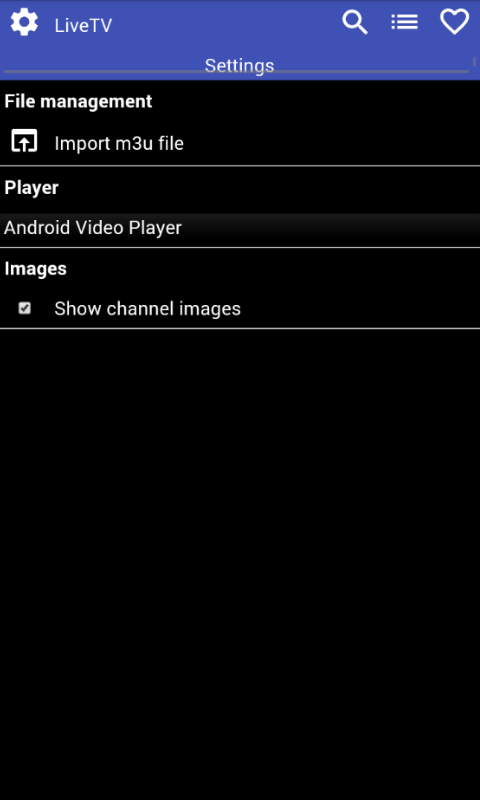Show the channel list via list icon
This screenshot has width=480, height=800.
tap(405, 22)
